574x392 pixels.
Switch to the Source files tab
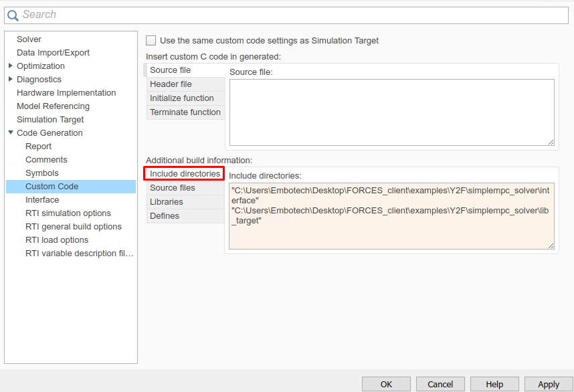[x=173, y=188]
